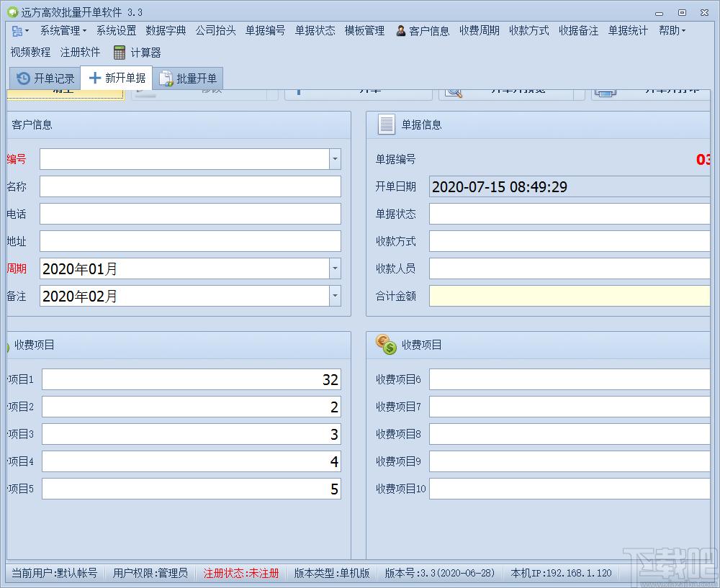The width and height of the screenshot is (720, 588).
Task: Click 用户权限:管理员 status entry
Action: click(x=150, y=573)
